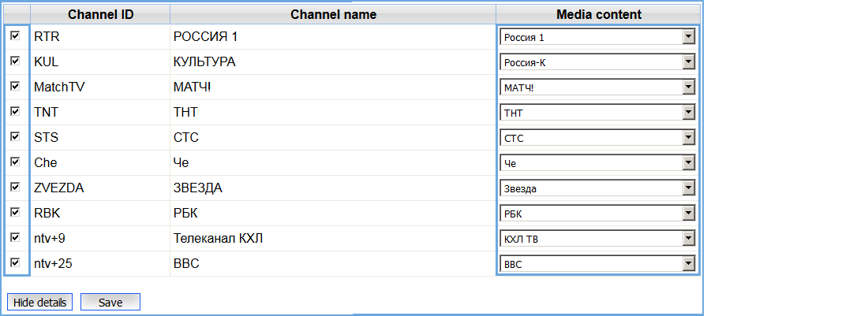Viewport: 868px width, 316px height.
Task: Select the KUL channel ID cell
Action: point(100,62)
